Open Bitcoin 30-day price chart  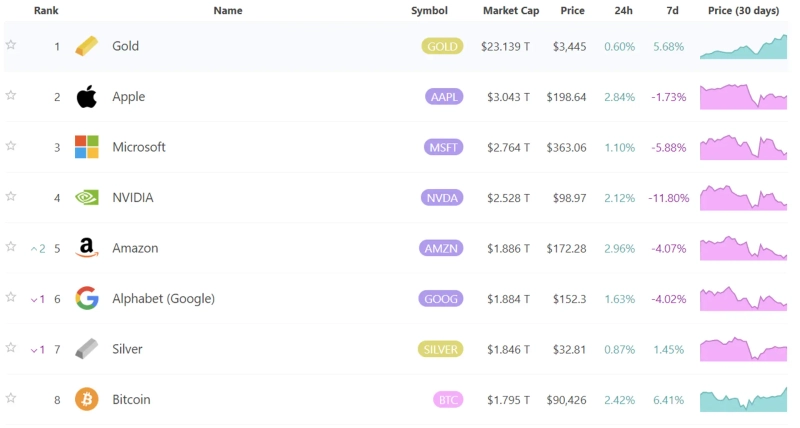[743, 399]
